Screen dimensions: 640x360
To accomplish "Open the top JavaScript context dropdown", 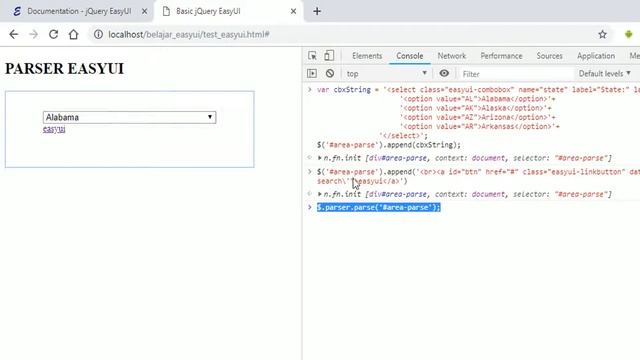I will click(386, 73).
